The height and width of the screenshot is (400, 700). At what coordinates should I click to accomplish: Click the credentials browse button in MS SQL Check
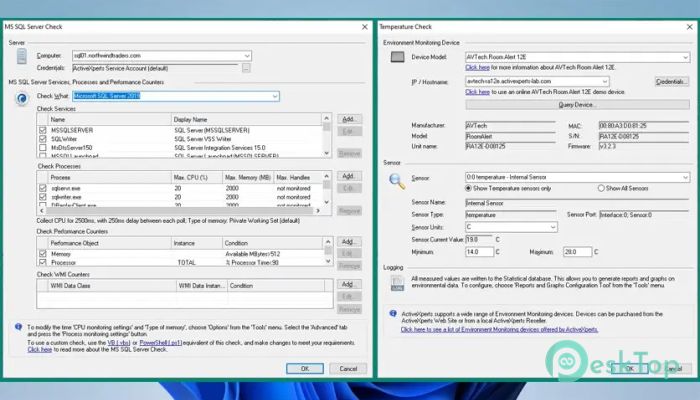tap(246, 68)
